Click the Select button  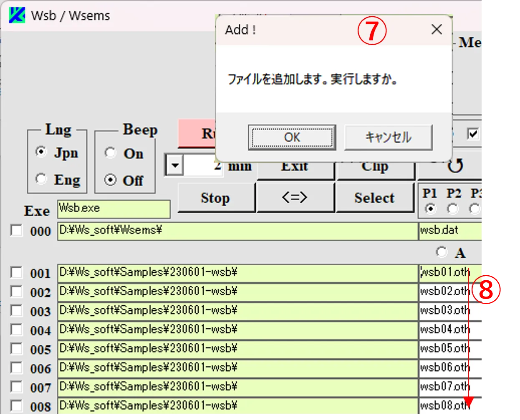click(x=374, y=198)
